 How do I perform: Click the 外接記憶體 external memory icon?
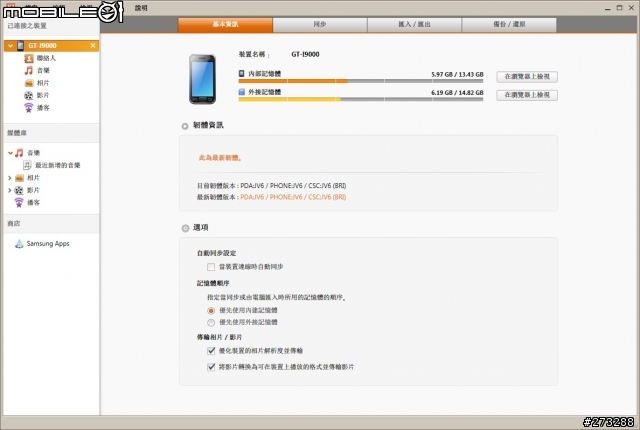242,92
